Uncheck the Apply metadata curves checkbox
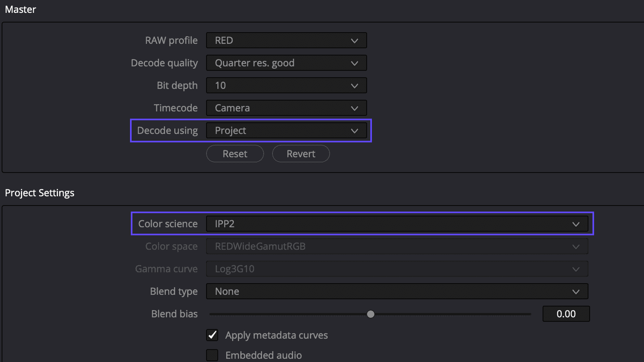644x362 pixels. 212,335
